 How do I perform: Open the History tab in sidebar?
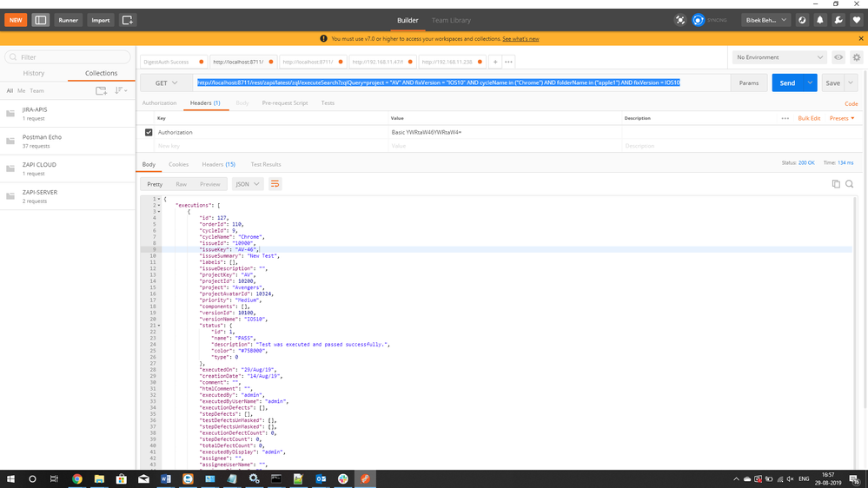pyautogui.click(x=34, y=73)
